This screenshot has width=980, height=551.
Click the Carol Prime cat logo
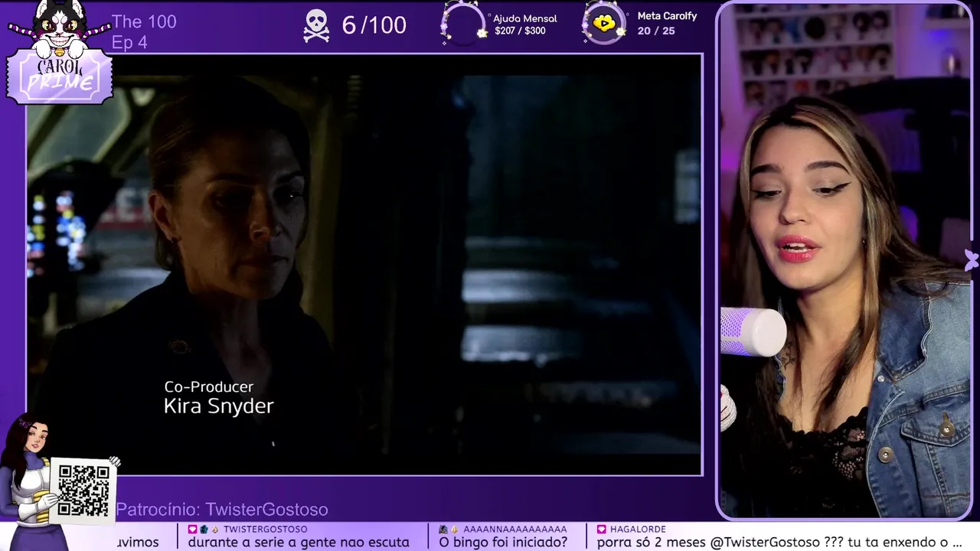click(x=60, y=53)
